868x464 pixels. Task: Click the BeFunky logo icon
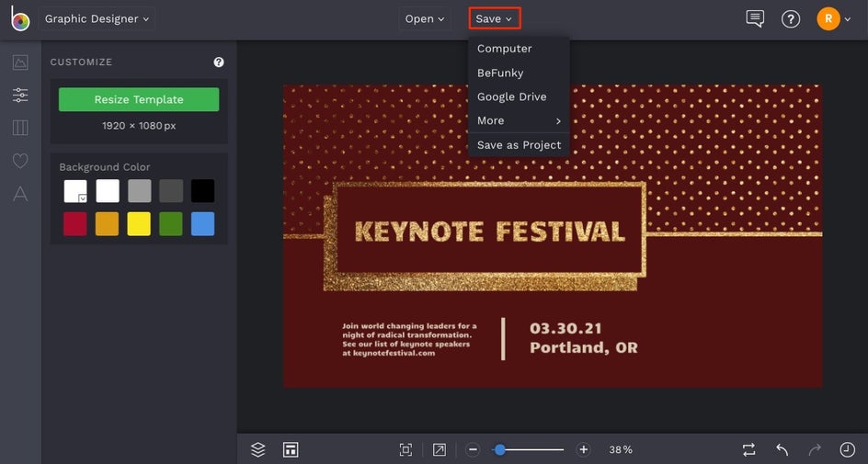coord(20,18)
